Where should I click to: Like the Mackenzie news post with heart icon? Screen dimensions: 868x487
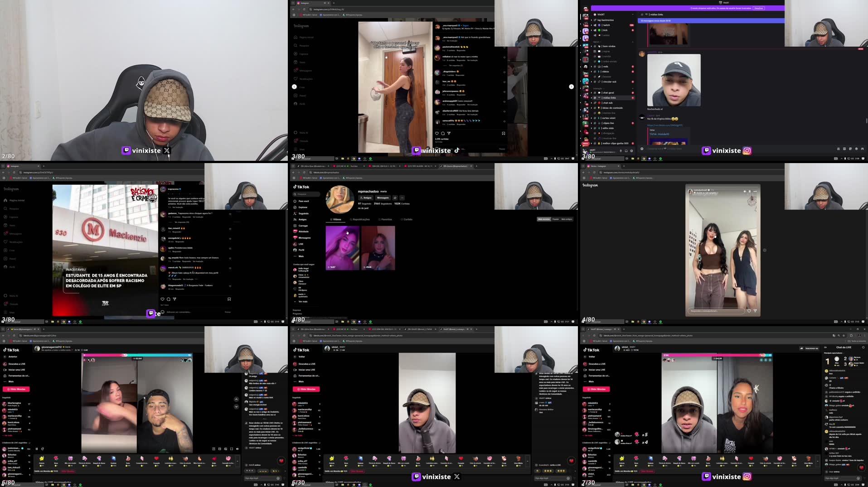click(x=162, y=299)
